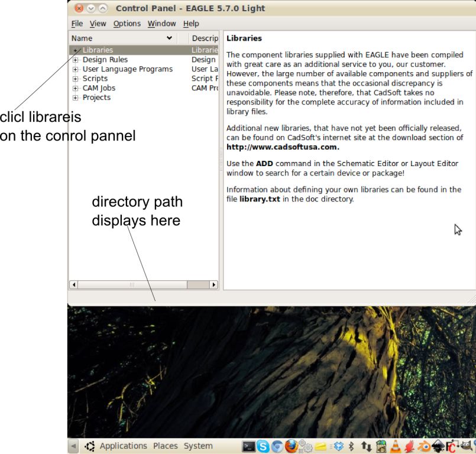The image size is (476, 454).
Task: Click the bold 'library.txt' text
Action: pyautogui.click(x=260, y=199)
